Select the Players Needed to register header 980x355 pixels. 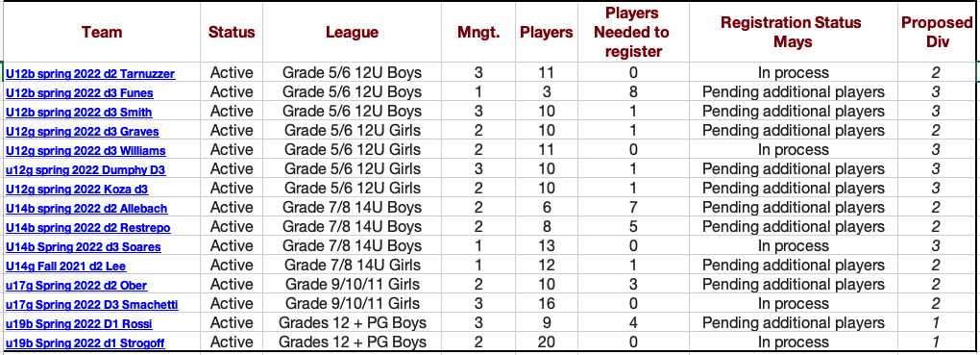point(632,32)
